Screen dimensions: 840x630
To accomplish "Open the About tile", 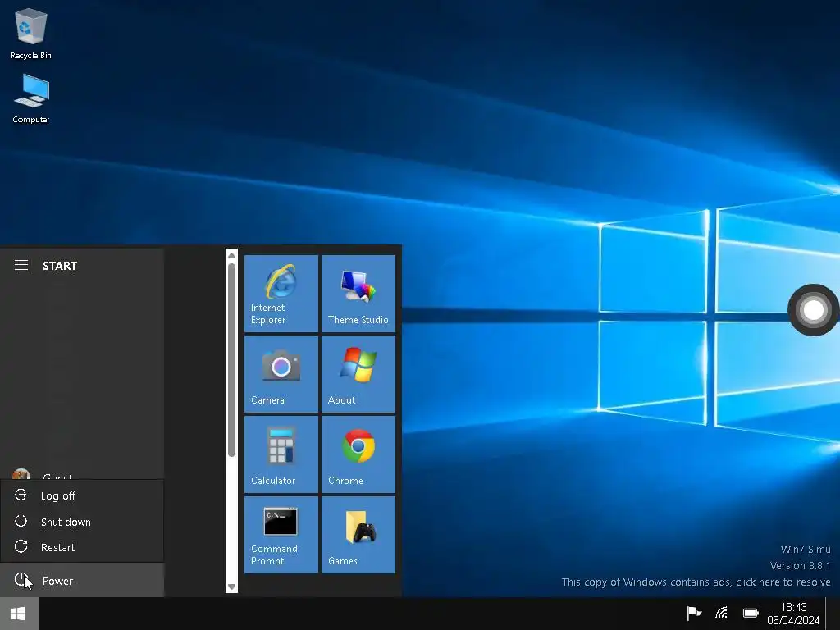I will (x=358, y=374).
